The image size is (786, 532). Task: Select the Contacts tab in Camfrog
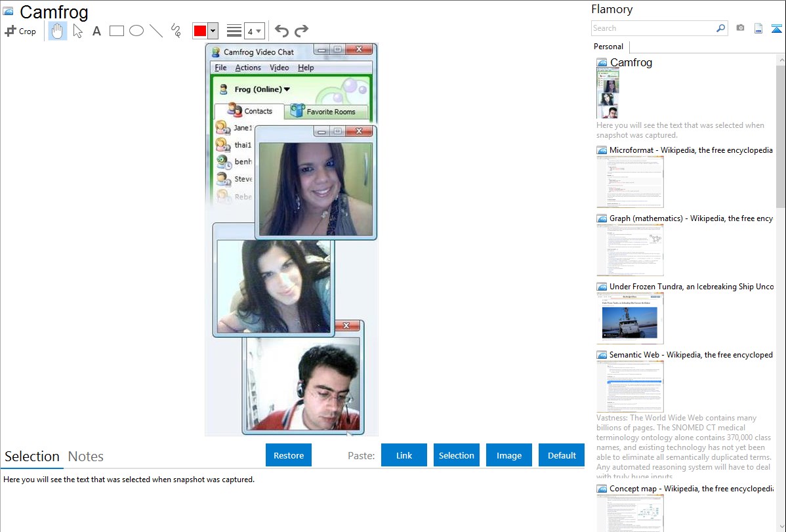pos(249,111)
